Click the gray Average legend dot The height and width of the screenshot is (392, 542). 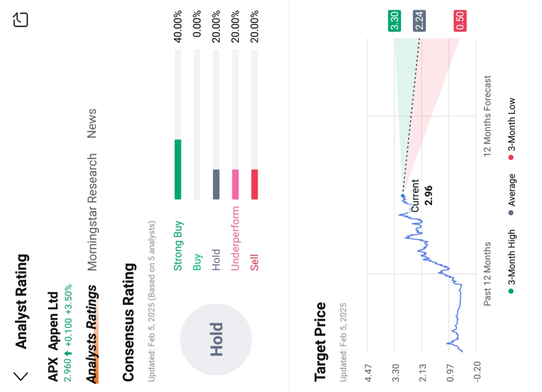511,213
